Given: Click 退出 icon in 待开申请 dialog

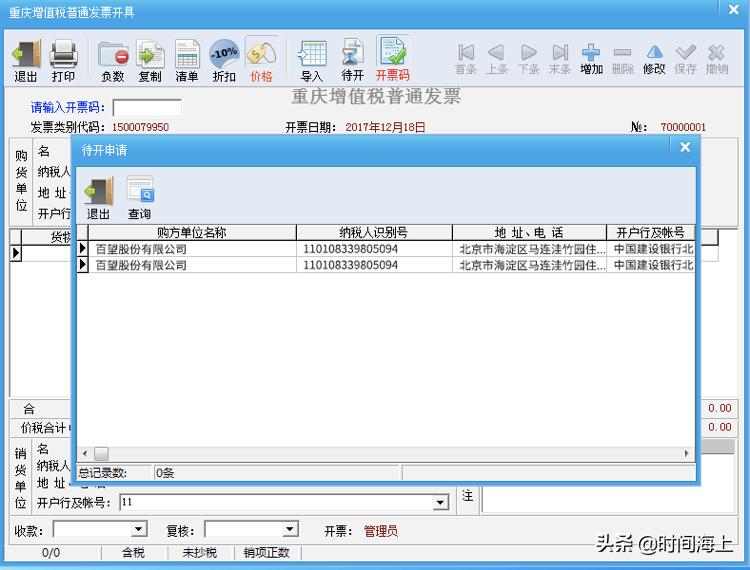Looking at the screenshot, I should point(99,198).
